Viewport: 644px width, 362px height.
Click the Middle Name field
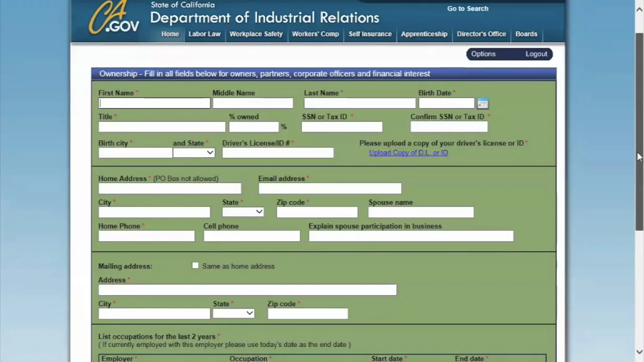[253, 103]
